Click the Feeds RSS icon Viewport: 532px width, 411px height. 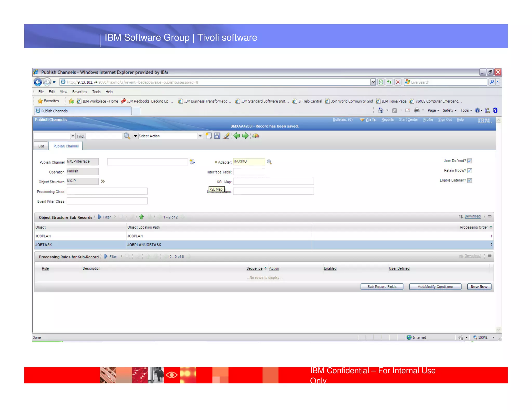coord(395,110)
